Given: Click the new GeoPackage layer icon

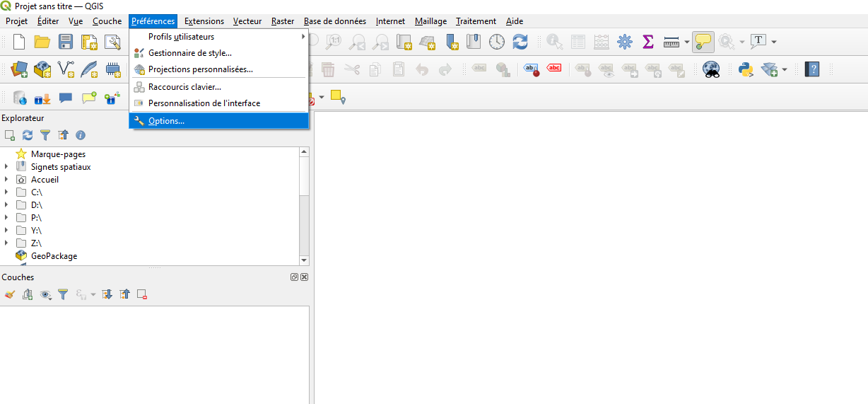Looking at the screenshot, I should 43,69.
